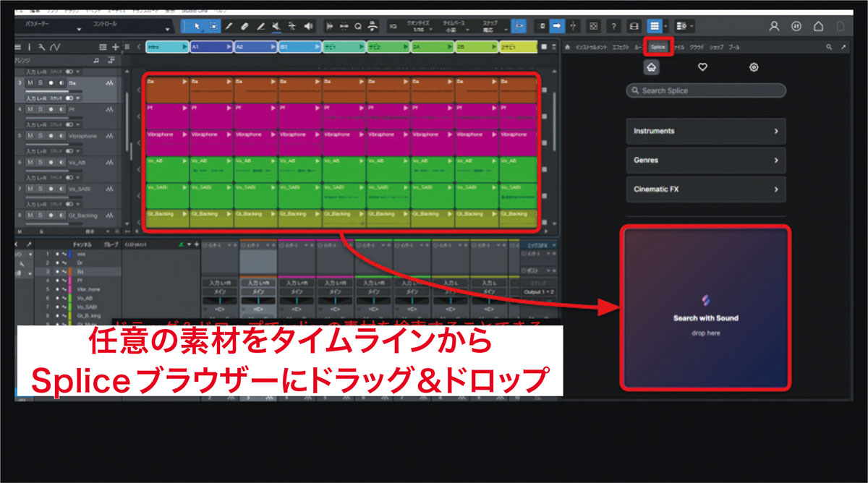Click the circular mixer icon beside user icon
Image resolution: width=868 pixels, height=483 pixels.
pos(796,26)
